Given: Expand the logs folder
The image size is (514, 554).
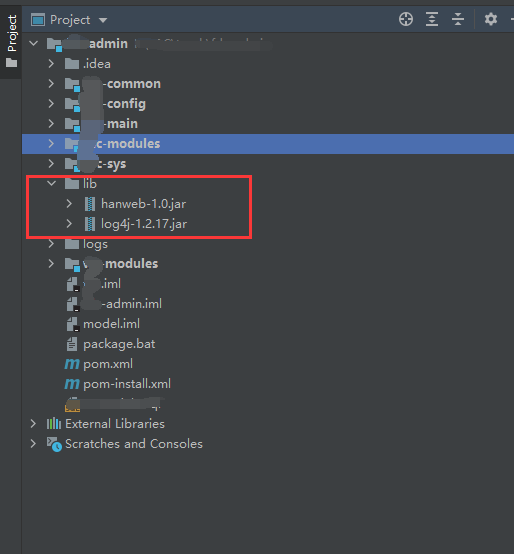Looking at the screenshot, I should [x=51, y=243].
